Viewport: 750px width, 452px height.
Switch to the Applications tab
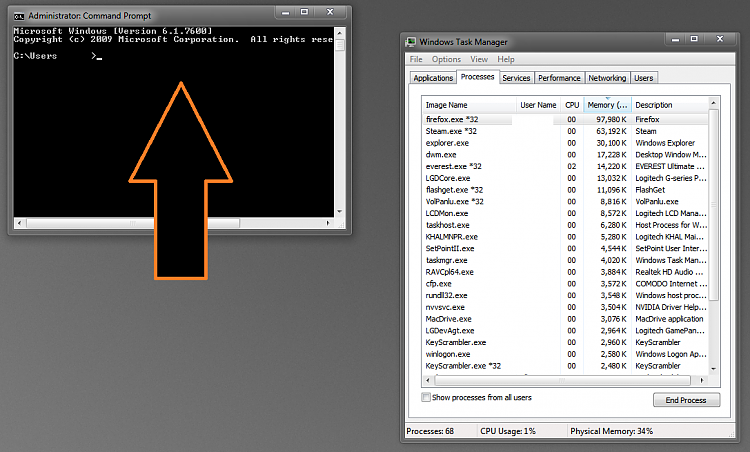(x=433, y=78)
